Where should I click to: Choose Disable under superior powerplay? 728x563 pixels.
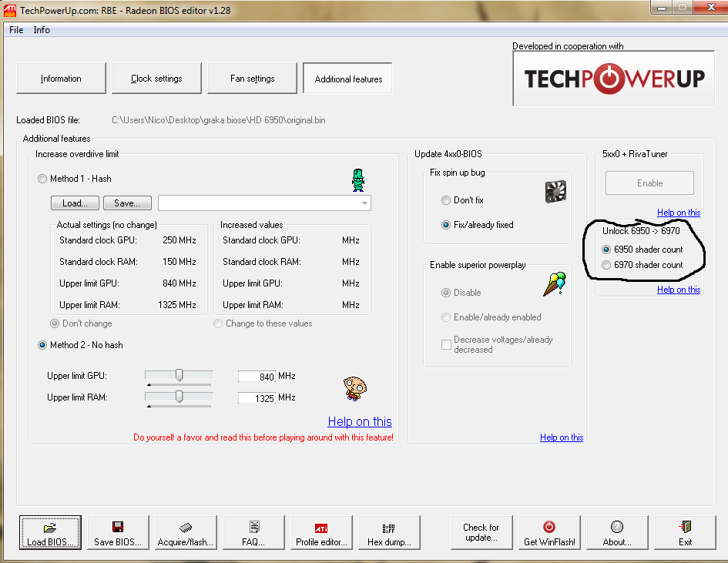(446, 293)
